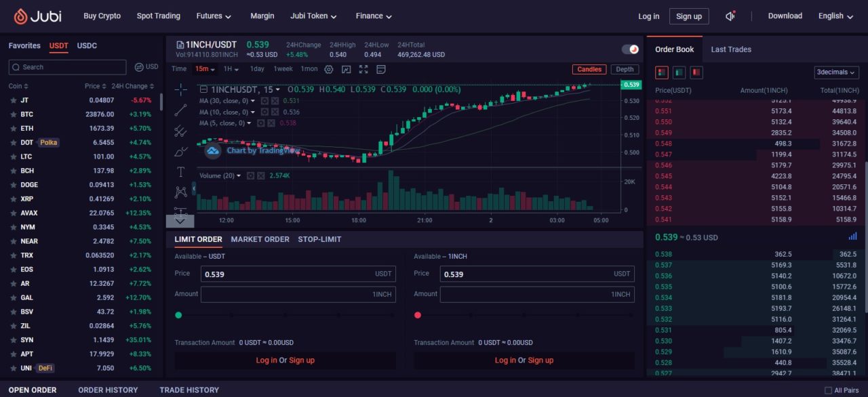Click the coin search field

coord(67,67)
